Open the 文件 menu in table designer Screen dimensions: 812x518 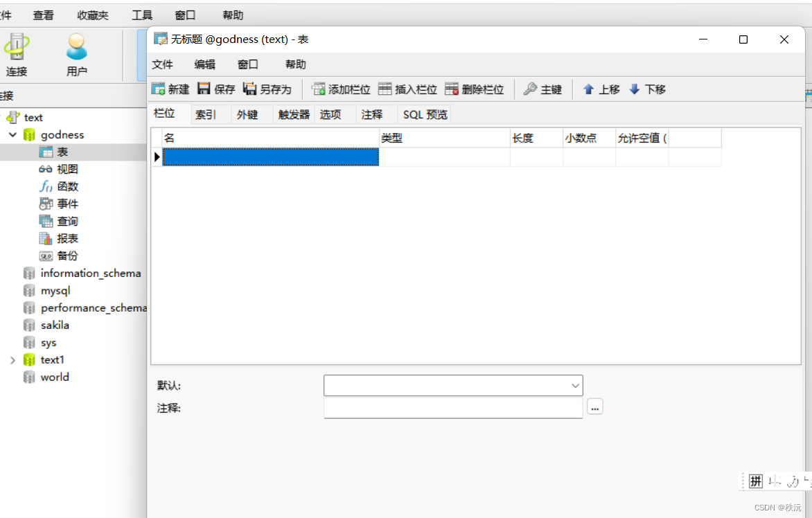pyautogui.click(x=162, y=64)
